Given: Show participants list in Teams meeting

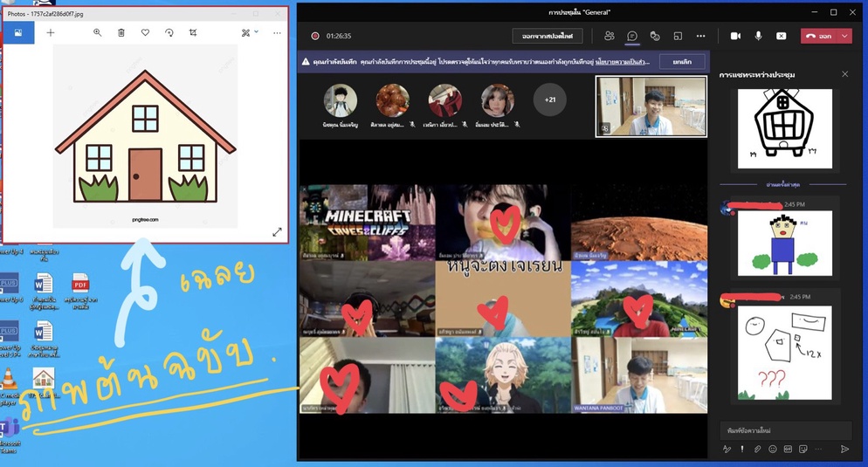Looking at the screenshot, I should [x=610, y=36].
